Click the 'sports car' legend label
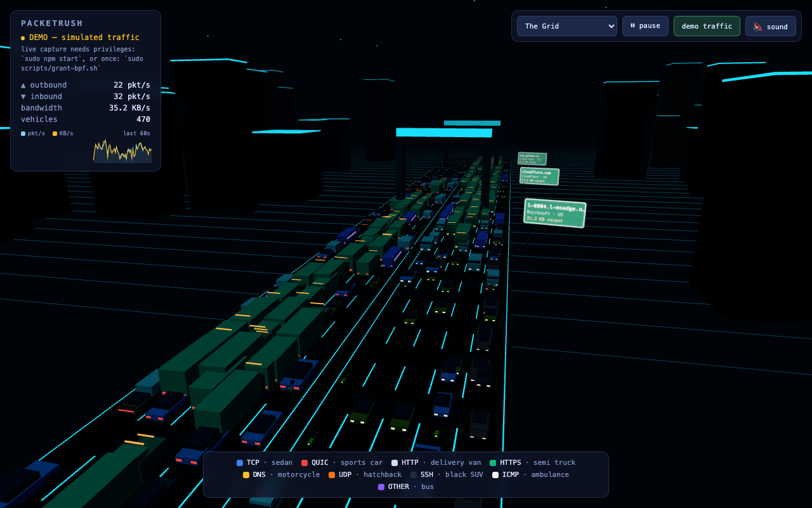Image resolution: width=812 pixels, height=508 pixels. (362, 463)
